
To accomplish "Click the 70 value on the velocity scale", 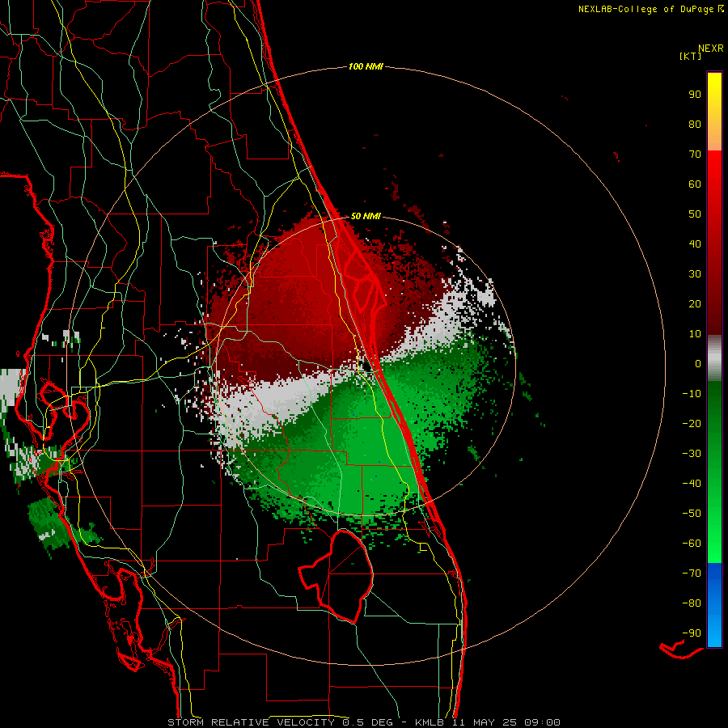I will click(x=695, y=154).
